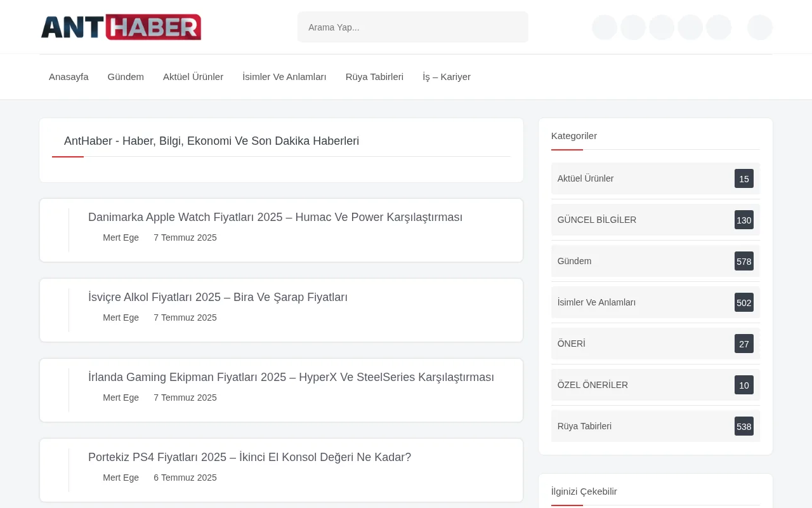
Task: Click the rightmost circular icon in the header
Action: (759, 27)
